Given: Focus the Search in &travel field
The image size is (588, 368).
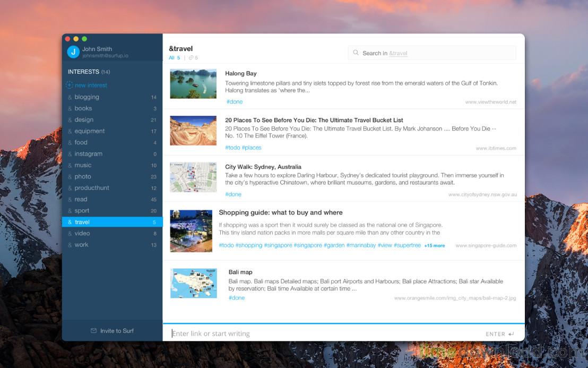Looking at the screenshot, I should click(x=435, y=53).
